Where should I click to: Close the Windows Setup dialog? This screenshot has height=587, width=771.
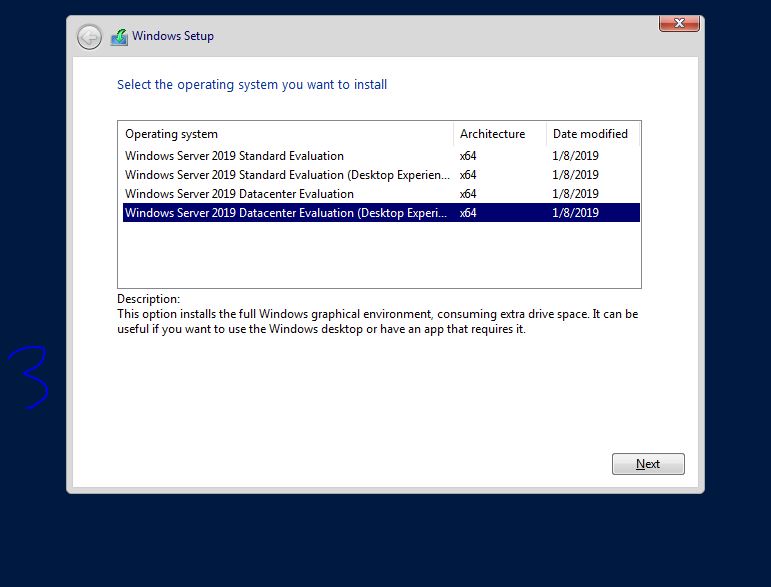pos(679,23)
